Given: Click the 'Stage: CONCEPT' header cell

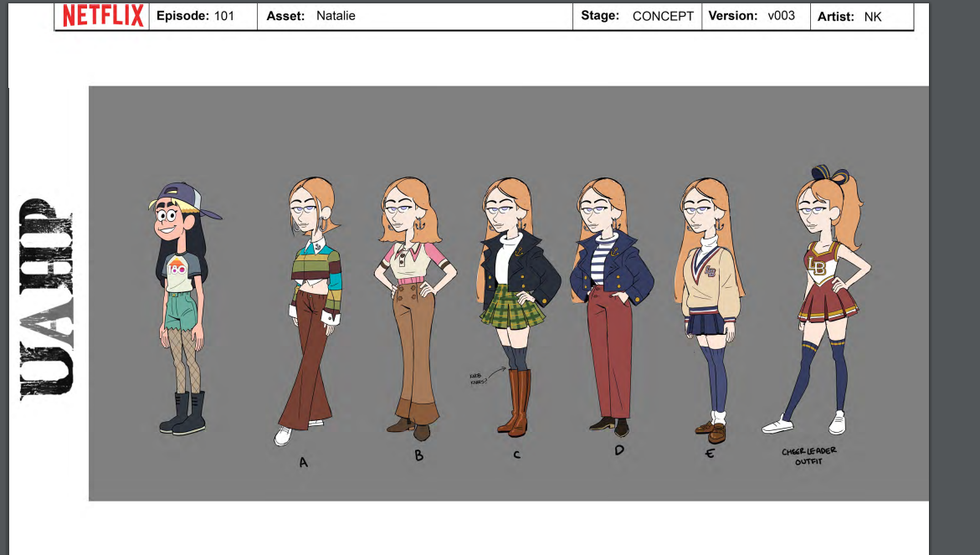Looking at the screenshot, I should coord(637,16).
